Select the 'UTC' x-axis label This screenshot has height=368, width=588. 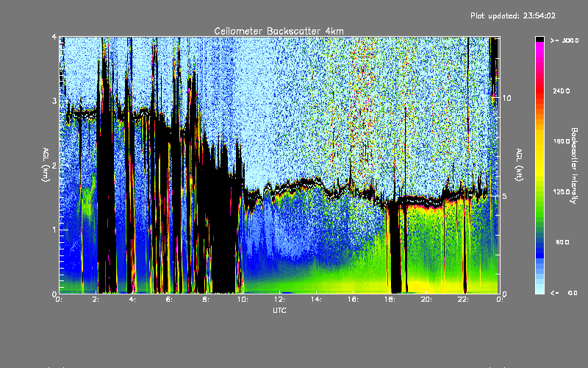pyautogui.click(x=279, y=310)
